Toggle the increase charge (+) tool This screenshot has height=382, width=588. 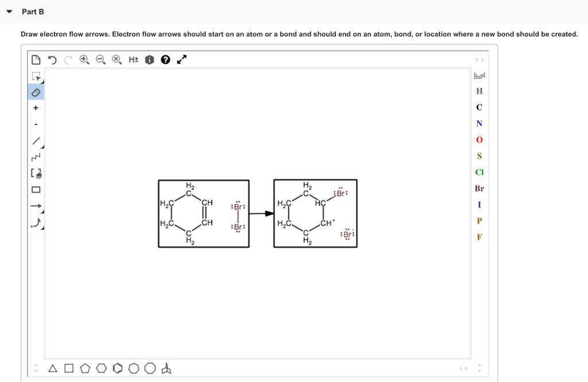36,107
